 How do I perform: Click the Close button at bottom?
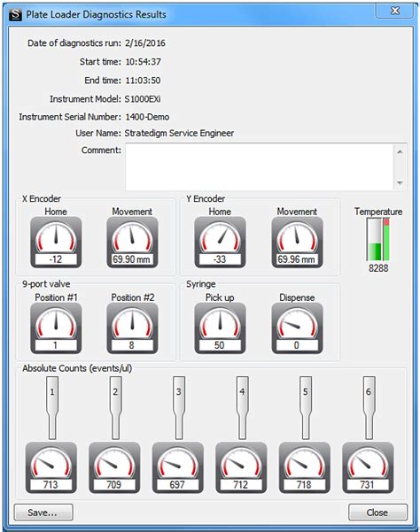[x=377, y=513]
